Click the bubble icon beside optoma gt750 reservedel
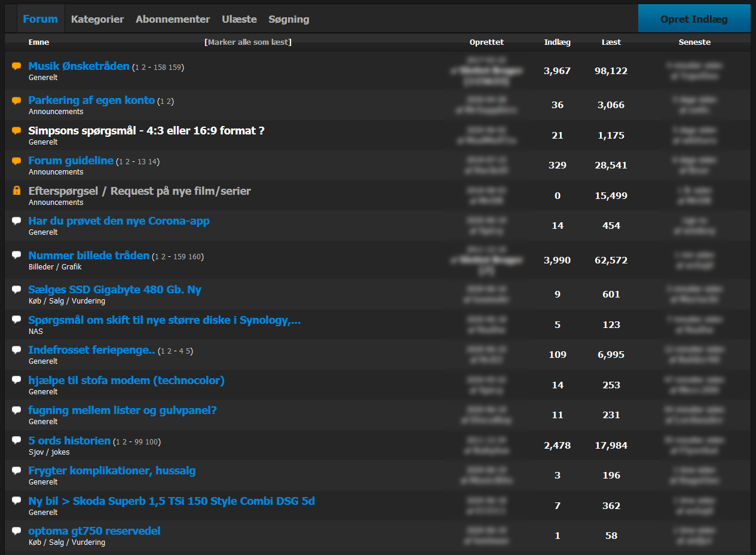Screen dimensions: 756x555 tap(17, 531)
